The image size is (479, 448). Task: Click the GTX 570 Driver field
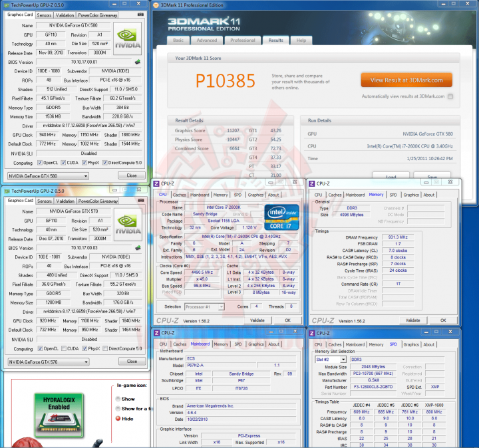coord(90,312)
